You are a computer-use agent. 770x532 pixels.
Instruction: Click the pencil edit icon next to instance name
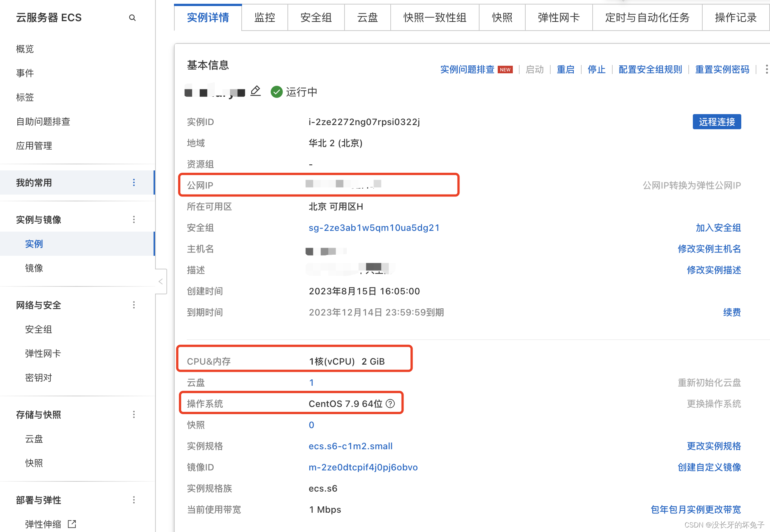256,91
